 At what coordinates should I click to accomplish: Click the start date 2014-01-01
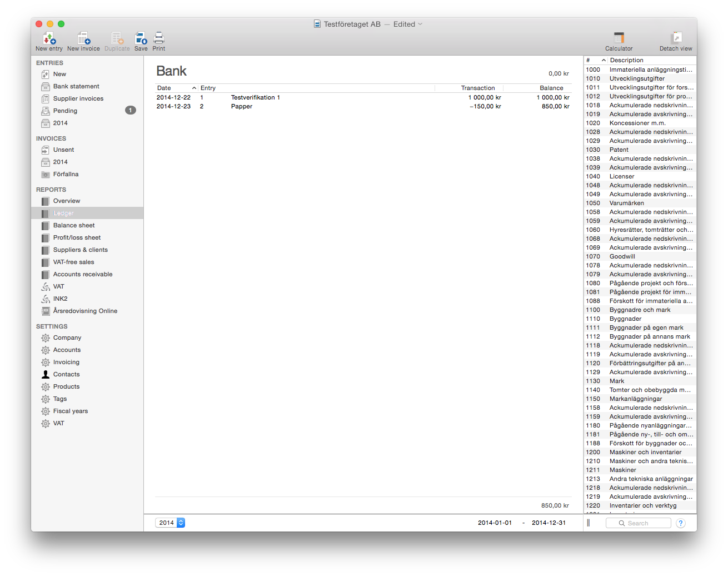[x=495, y=523]
